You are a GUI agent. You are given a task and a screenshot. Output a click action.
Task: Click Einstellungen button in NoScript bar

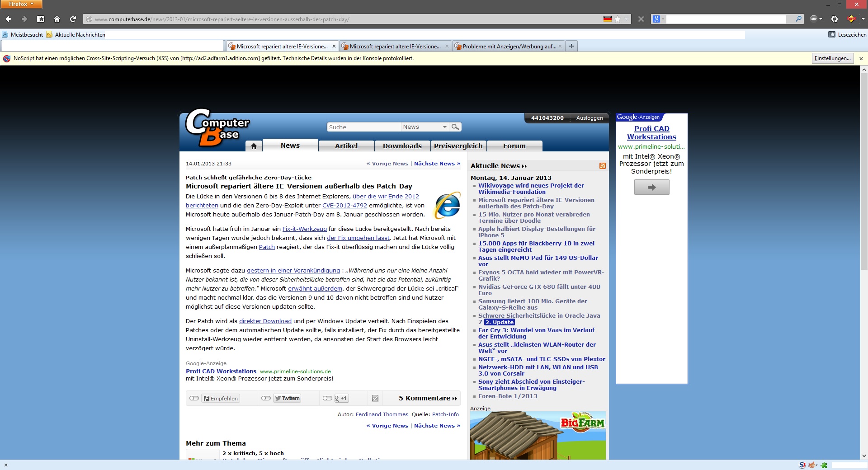(833, 58)
